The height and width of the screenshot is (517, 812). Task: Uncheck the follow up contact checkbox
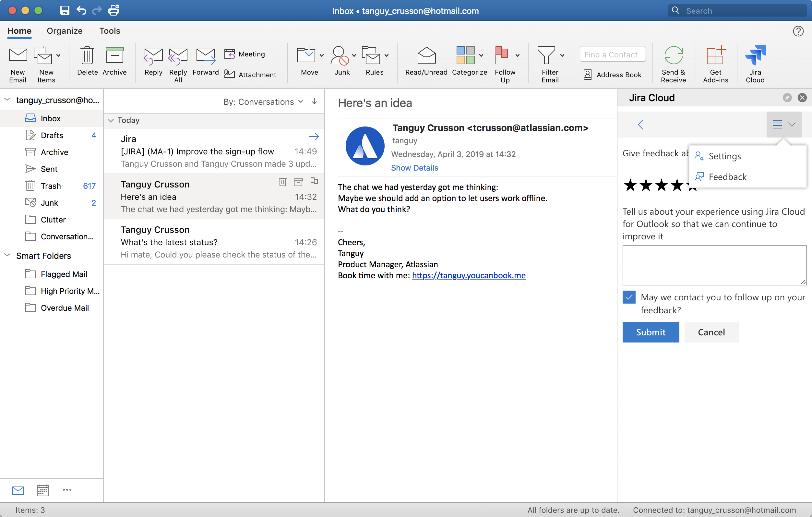pos(629,297)
